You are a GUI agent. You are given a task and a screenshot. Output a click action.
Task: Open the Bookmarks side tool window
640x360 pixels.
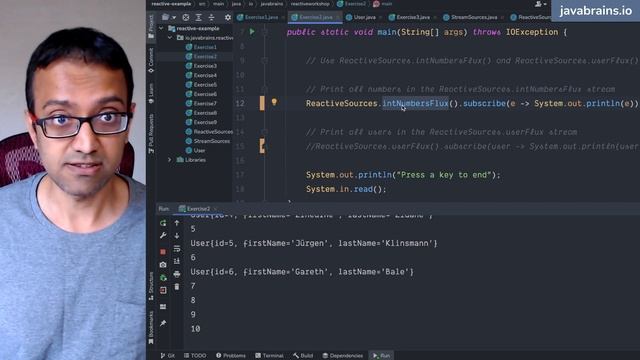[151, 327]
